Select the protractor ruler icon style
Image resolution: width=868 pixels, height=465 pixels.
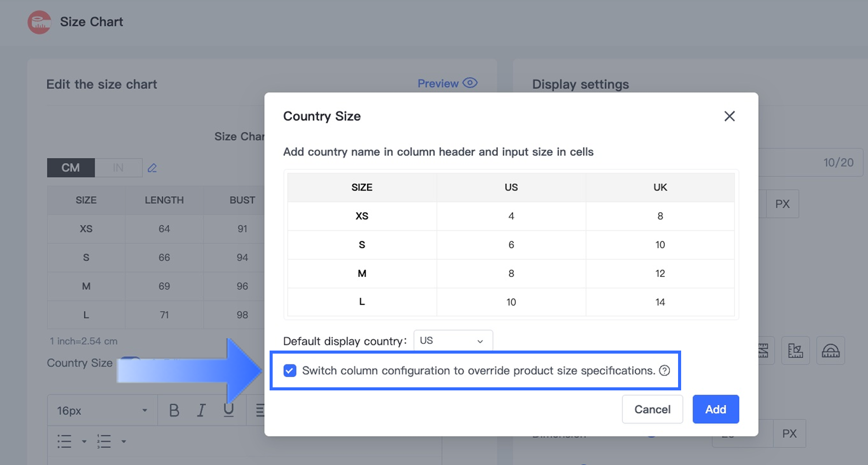[830, 351]
